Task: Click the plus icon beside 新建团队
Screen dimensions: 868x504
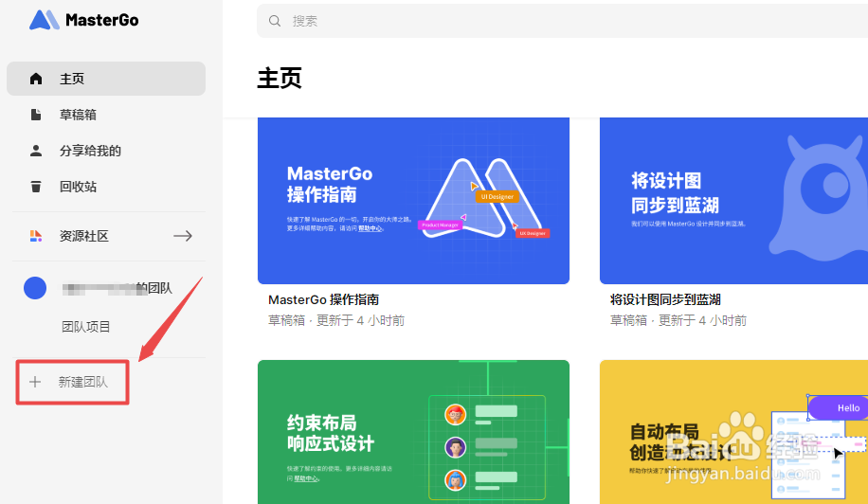Action: (x=35, y=382)
